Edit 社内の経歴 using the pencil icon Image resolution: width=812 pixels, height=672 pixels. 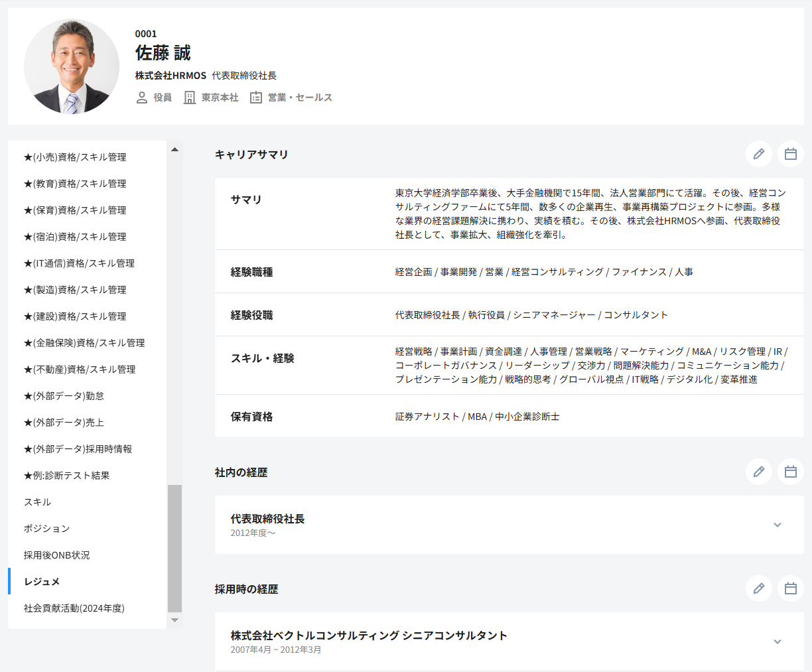click(758, 472)
